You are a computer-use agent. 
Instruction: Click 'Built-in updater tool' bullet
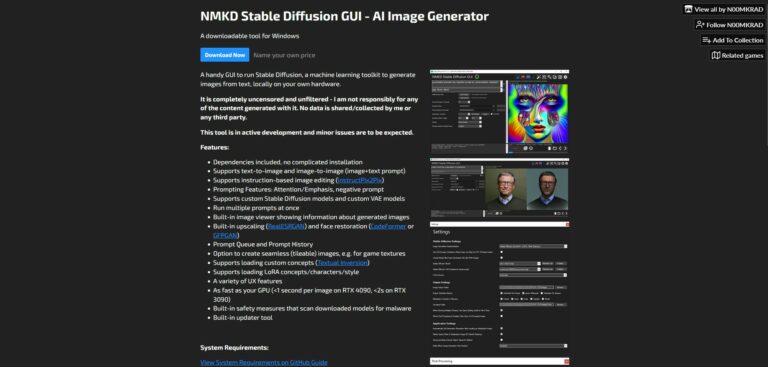[x=242, y=318]
